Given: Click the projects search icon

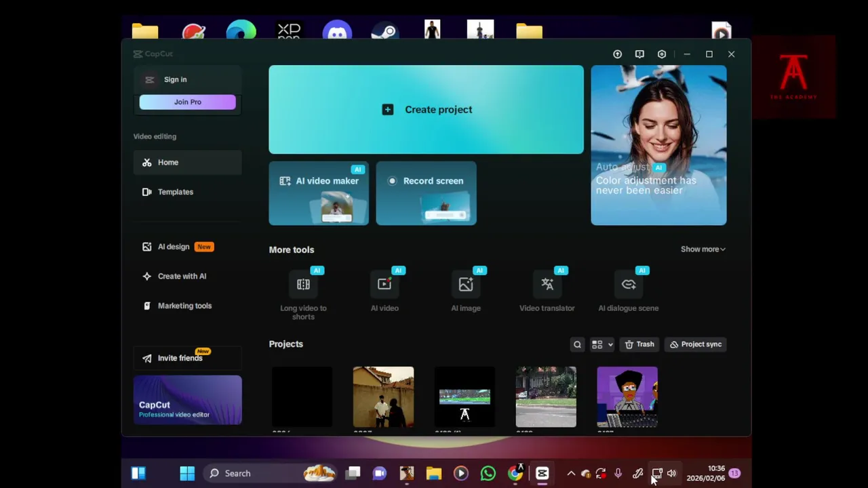Looking at the screenshot, I should coord(577,344).
